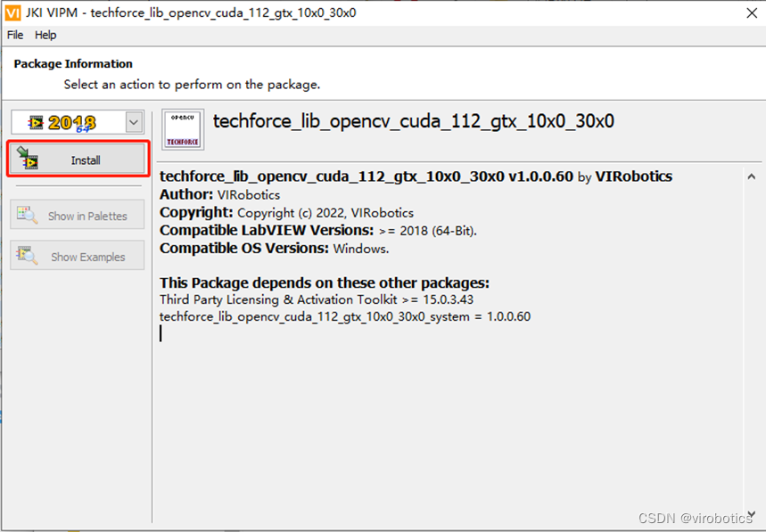Screen dimensions: 766x532
Task: Click the 'cuda_112_gtx_10x0_30x0_system = 1.0.0.60' dependency line
Action: pyautogui.click(x=345, y=316)
